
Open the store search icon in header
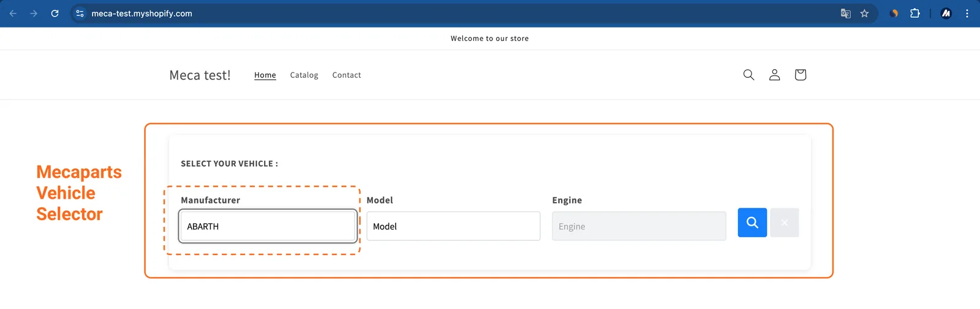(748, 75)
